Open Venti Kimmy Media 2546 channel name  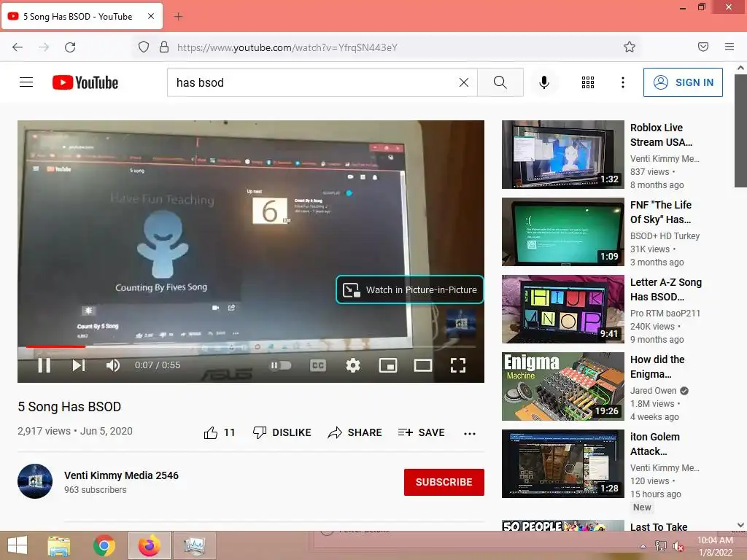coord(122,475)
